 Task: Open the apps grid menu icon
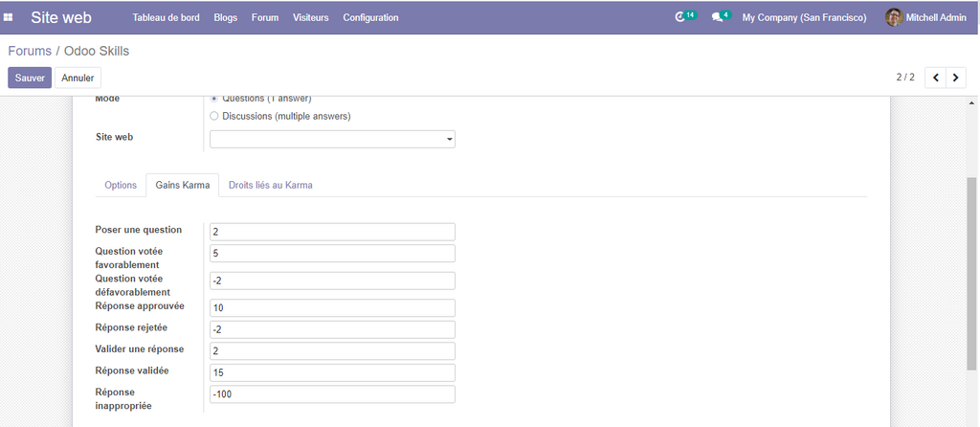[x=9, y=17]
